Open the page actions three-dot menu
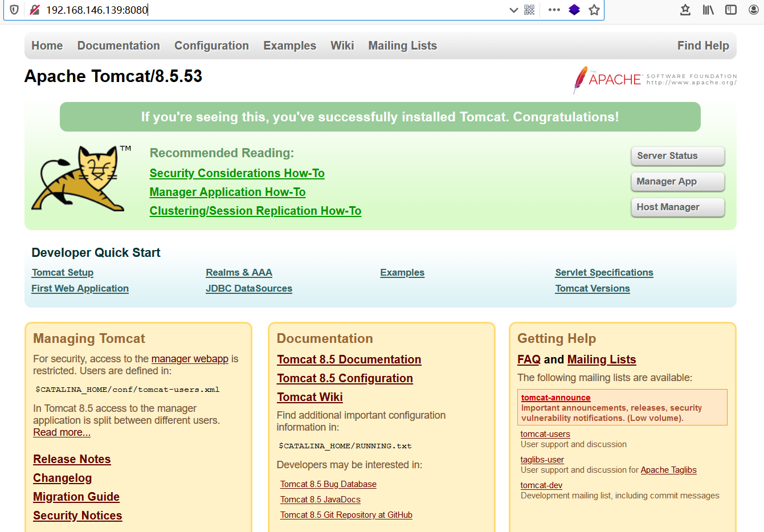The width and height of the screenshot is (764, 532). point(554,10)
